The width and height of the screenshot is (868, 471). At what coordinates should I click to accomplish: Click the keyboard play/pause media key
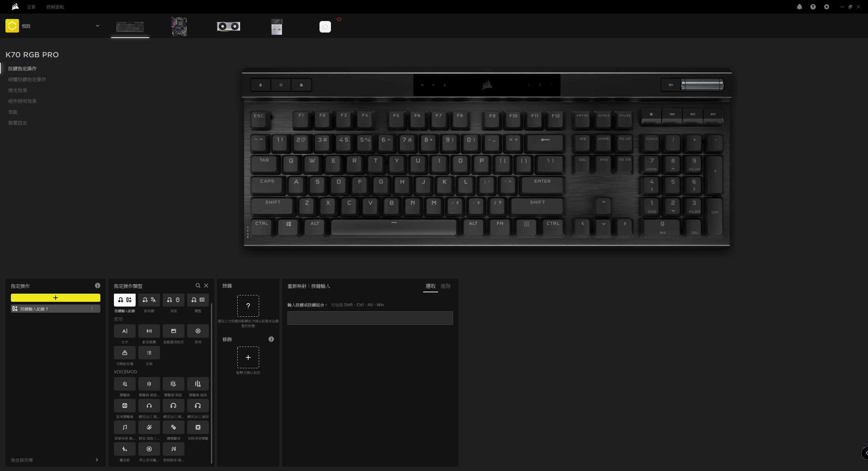tap(693, 115)
